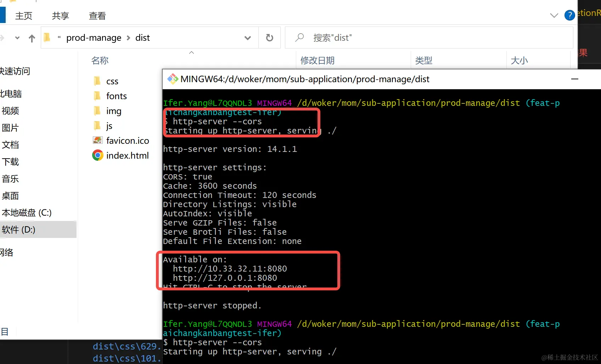Screen dimensions: 601x364
Task: Open 音乐 in the navigation pane
Action: coord(10,179)
